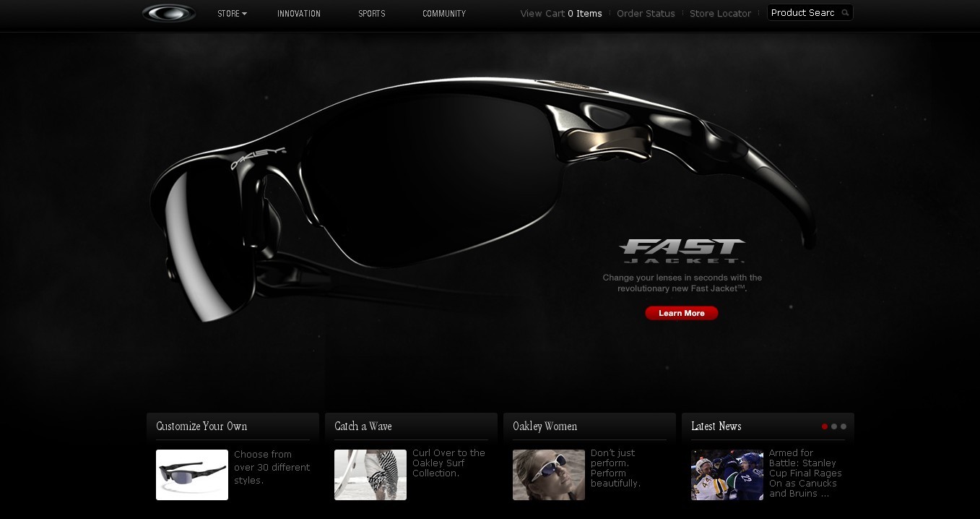Click 'Don't just perform. Perform beautifully.' text
Viewport: 980px width, 519px height.
[616, 468]
